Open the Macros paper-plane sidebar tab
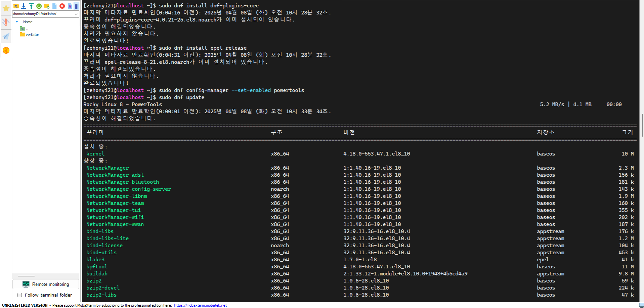The image size is (644, 308). pyautogui.click(x=6, y=36)
